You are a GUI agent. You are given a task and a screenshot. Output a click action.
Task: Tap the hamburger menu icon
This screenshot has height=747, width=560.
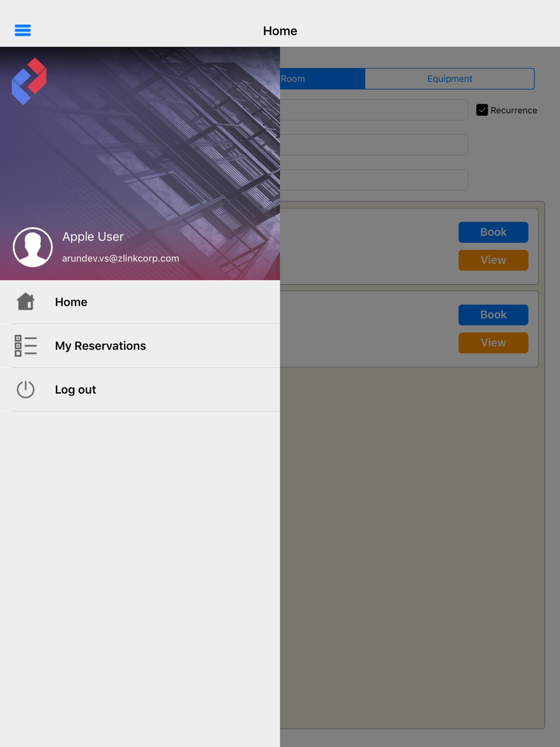tap(22, 30)
